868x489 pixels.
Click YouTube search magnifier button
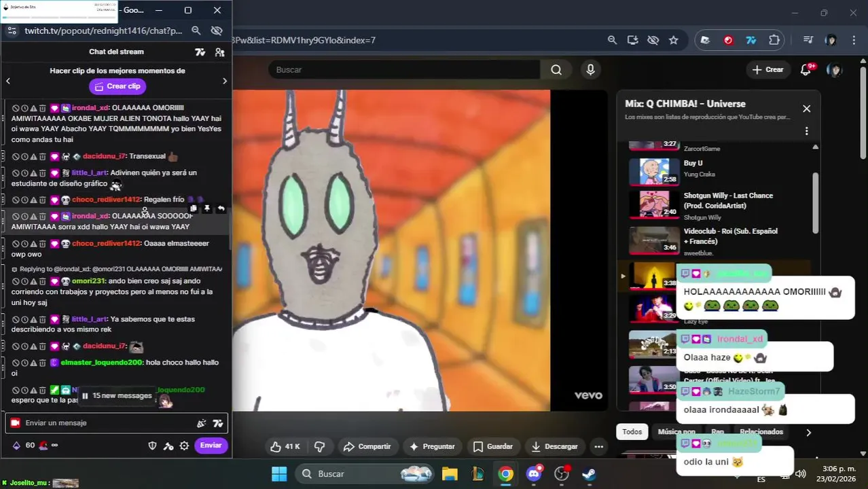point(556,70)
